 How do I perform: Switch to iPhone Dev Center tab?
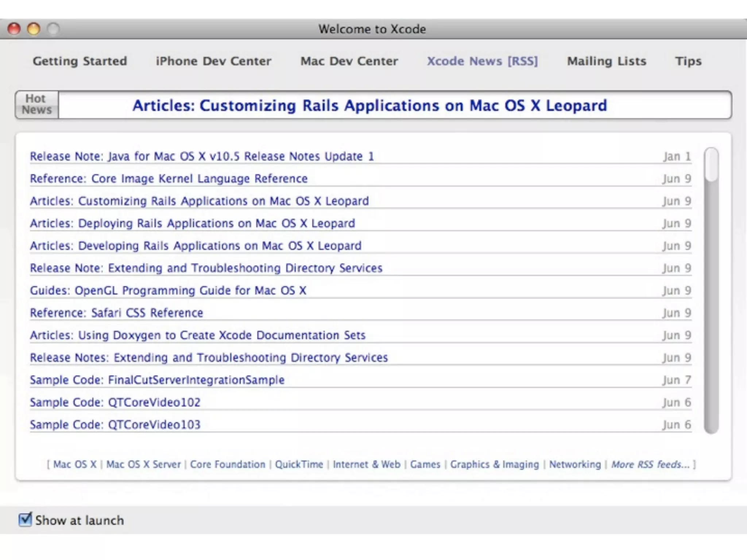[213, 61]
